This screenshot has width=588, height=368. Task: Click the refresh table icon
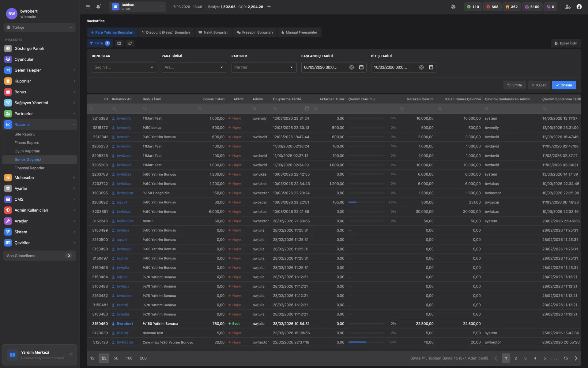click(130, 43)
